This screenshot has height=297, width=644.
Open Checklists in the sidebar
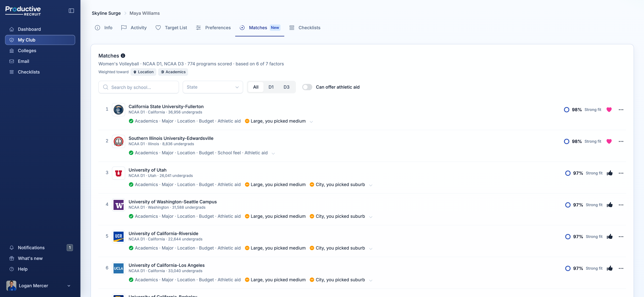tap(40, 72)
